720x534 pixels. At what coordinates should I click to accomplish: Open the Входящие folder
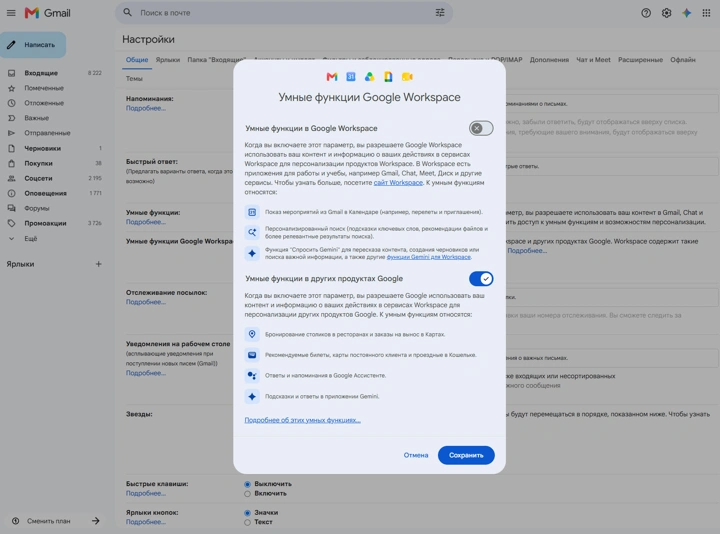pyautogui.click(x=55, y=73)
